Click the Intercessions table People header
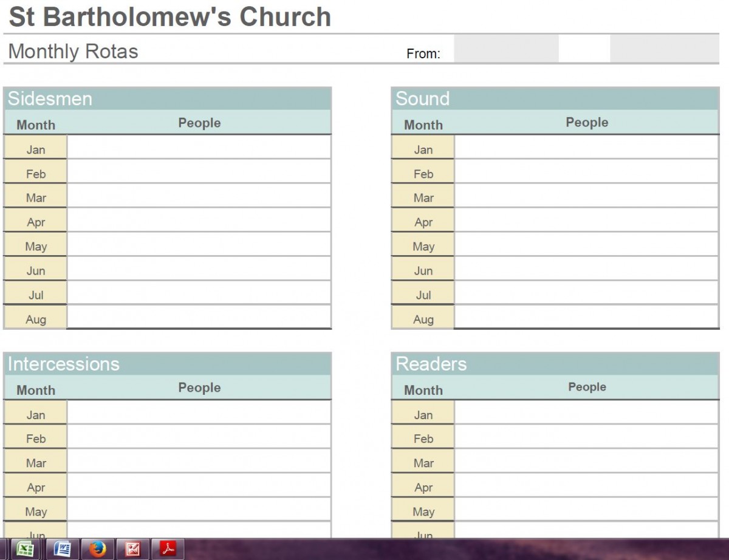The height and width of the screenshot is (560, 729). pos(199,388)
